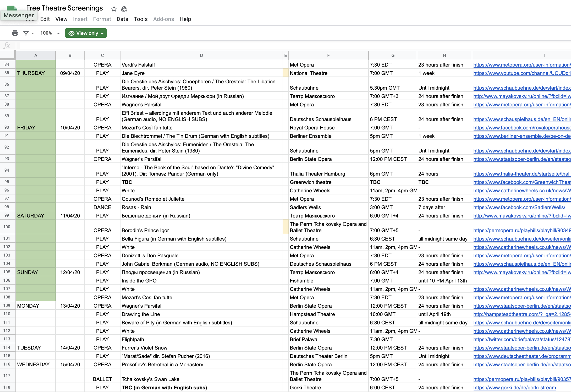Open the Data menu
This screenshot has width=571, height=392.
(x=122, y=19)
